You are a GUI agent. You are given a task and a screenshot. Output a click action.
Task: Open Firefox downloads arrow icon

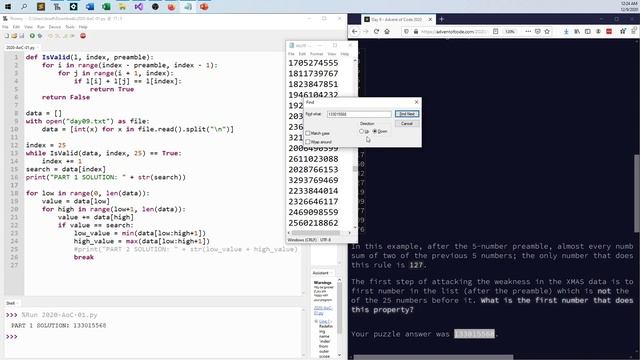[566, 31]
